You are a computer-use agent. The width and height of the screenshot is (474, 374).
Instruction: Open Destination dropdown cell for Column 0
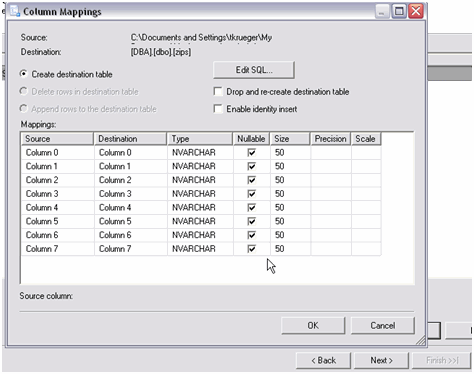click(131, 153)
